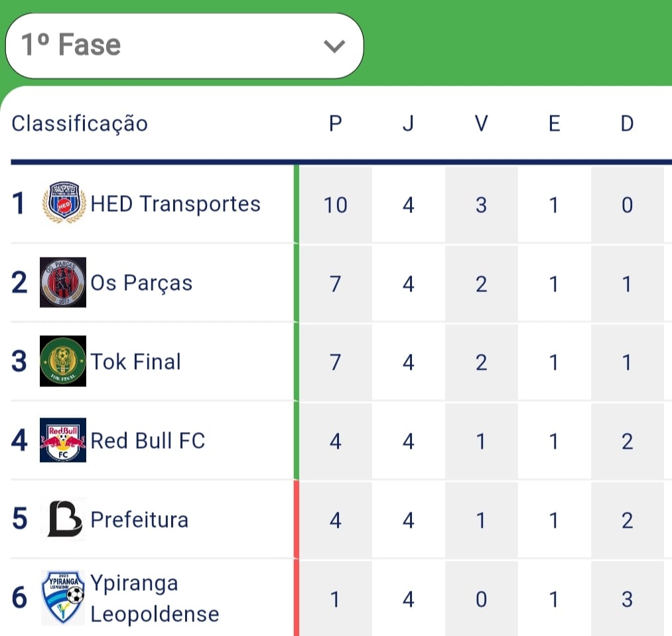The height and width of the screenshot is (636, 672).
Task: Click the Os Parças club badge
Action: (64, 283)
